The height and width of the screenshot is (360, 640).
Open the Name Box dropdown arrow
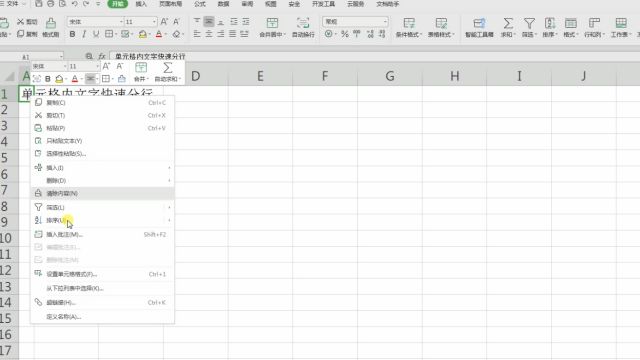61,57
